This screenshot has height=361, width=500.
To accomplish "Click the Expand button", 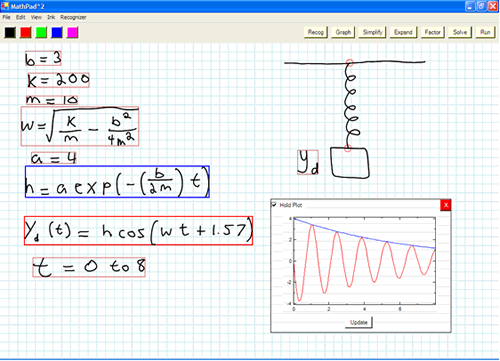I will (403, 32).
